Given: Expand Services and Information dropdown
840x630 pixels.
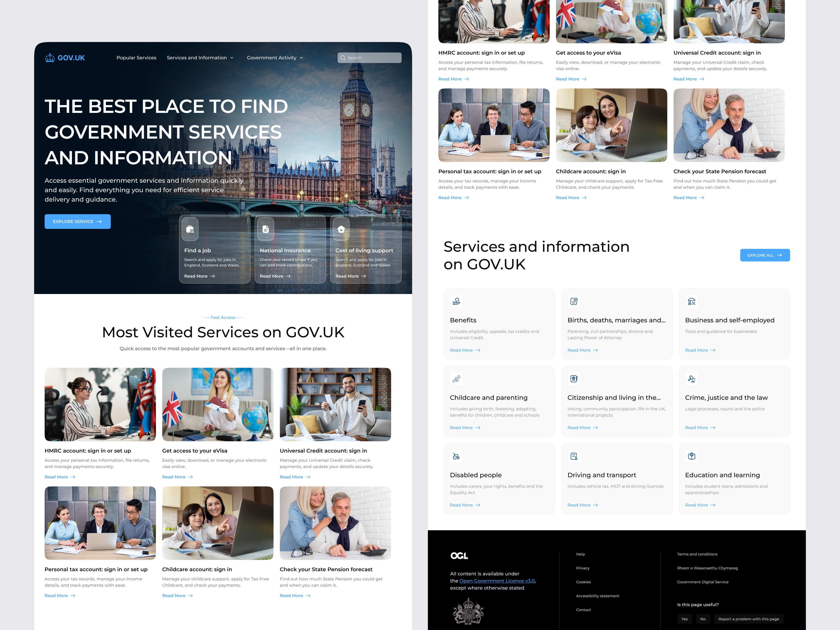Looking at the screenshot, I should pyautogui.click(x=200, y=58).
